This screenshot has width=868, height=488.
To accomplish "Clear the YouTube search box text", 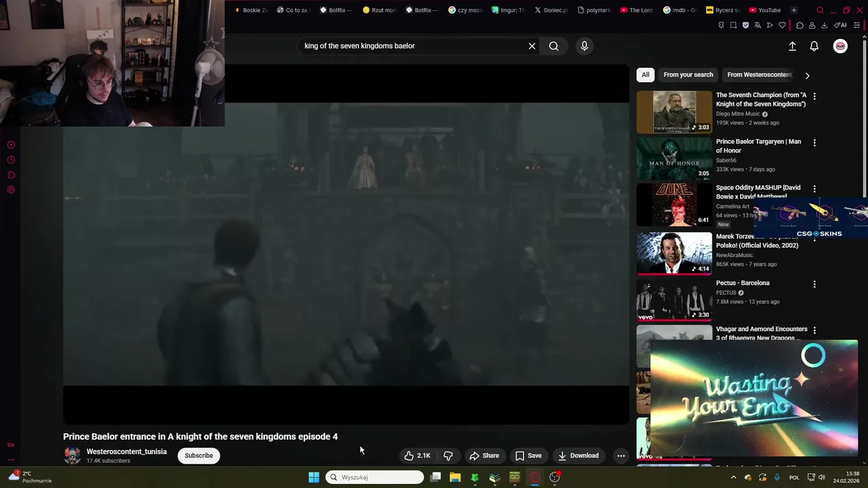I will pyautogui.click(x=532, y=46).
